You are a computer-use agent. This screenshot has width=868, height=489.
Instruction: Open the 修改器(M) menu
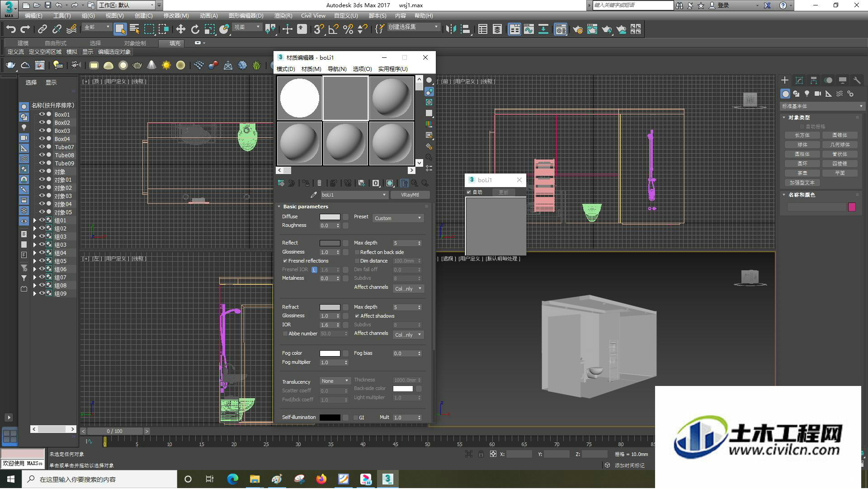pyautogui.click(x=176, y=15)
